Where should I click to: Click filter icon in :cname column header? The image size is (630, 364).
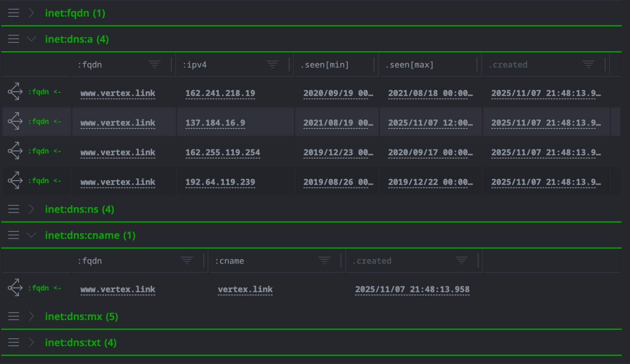coord(324,261)
